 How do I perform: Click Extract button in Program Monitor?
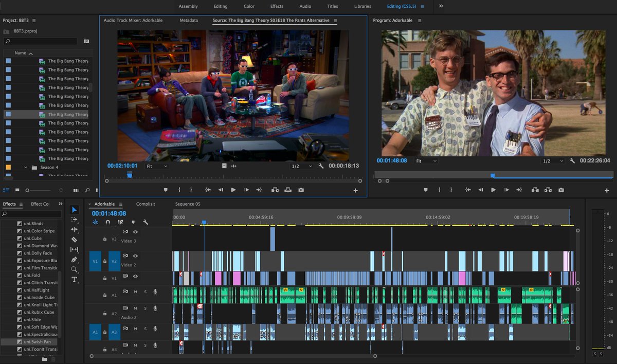tap(548, 190)
